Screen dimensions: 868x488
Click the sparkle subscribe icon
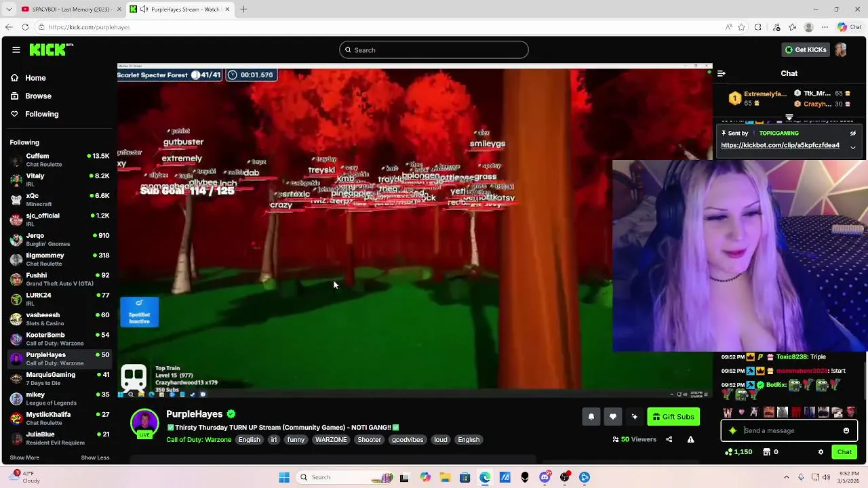pos(634,417)
